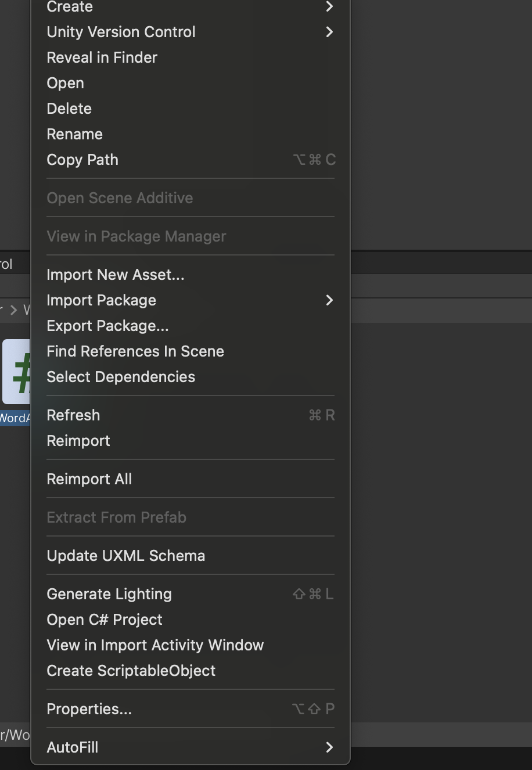Image resolution: width=532 pixels, height=770 pixels.
Task: Click the C# script asset icon
Action: (x=16, y=372)
